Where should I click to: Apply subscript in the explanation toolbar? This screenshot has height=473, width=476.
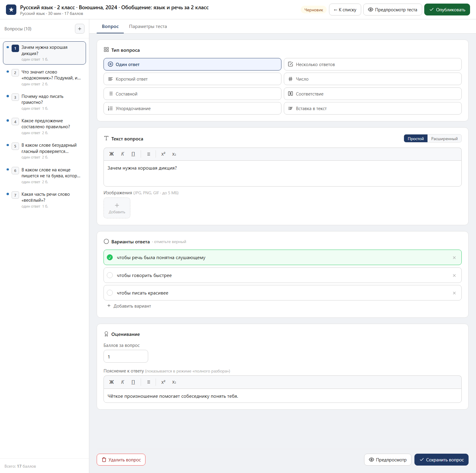point(174,382)
